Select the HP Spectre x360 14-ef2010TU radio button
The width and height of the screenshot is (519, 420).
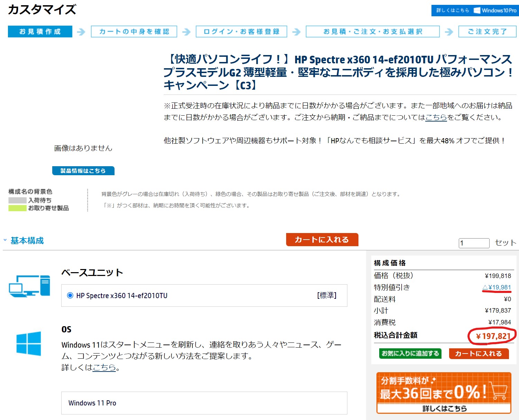pos(70,295)
